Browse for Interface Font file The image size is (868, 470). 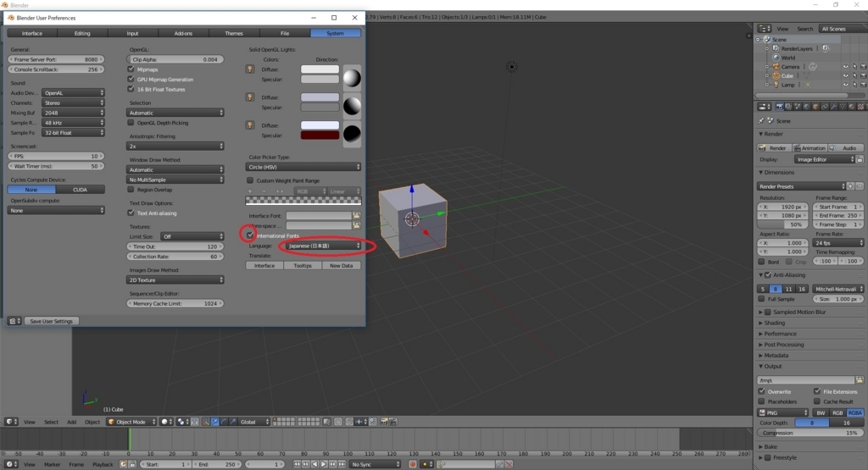[x=356, y=216]
